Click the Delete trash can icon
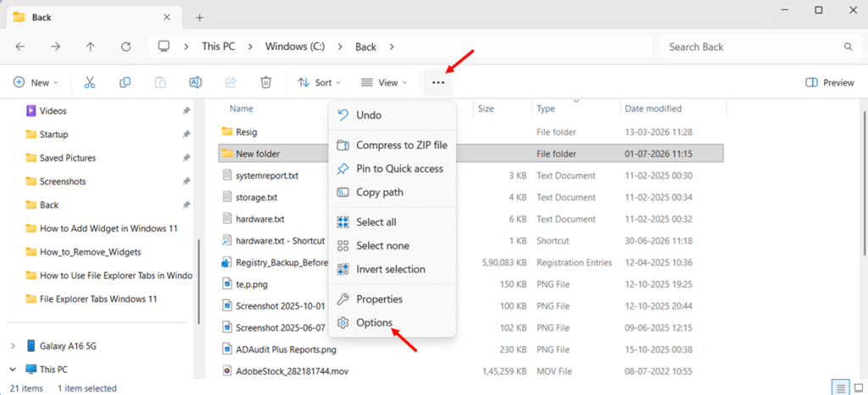This screenshot has width=868, height=395. (x=265, y=82)
